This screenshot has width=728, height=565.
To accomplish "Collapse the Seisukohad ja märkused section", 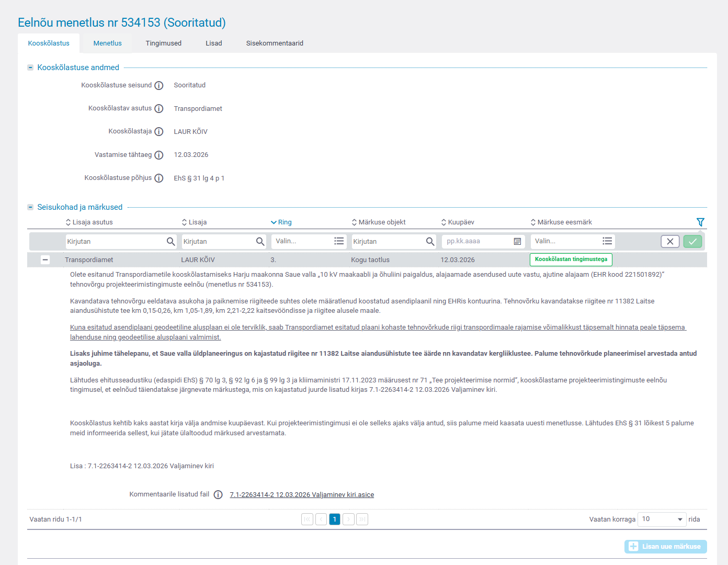I will (x=30, y=207).
